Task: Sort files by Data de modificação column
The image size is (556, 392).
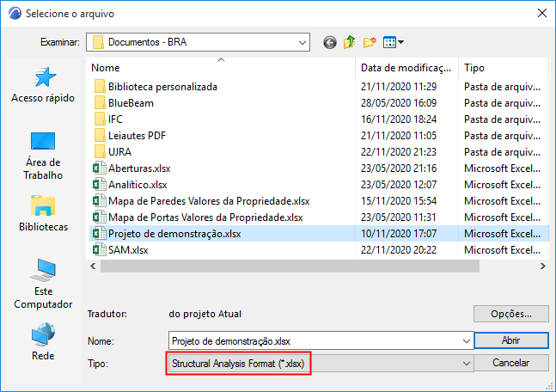Action: 406,68
